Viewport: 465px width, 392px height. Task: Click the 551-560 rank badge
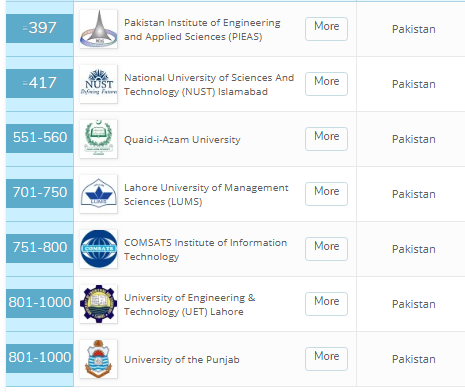tap(40, 138)
